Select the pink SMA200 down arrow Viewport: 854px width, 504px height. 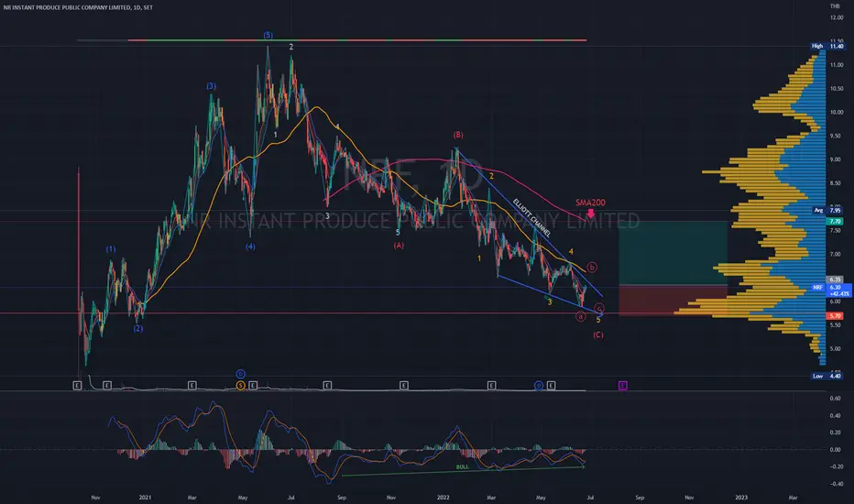[x=591, y=213]
